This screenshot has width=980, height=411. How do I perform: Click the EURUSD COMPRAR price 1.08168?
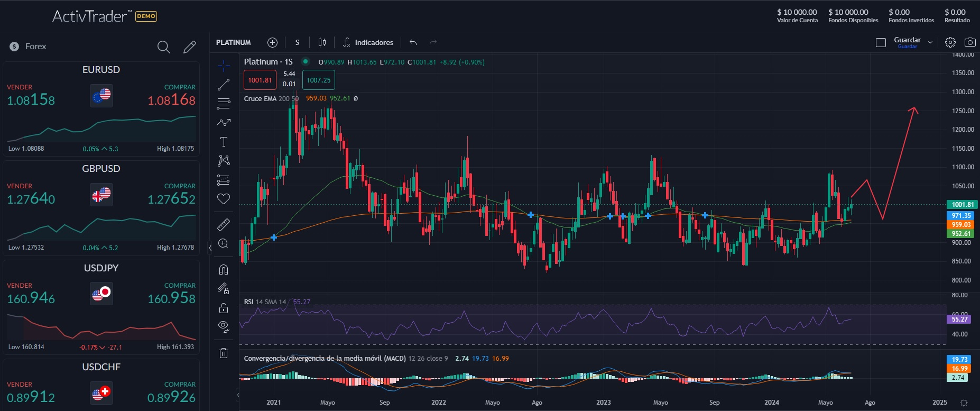(x=171, y=100)
